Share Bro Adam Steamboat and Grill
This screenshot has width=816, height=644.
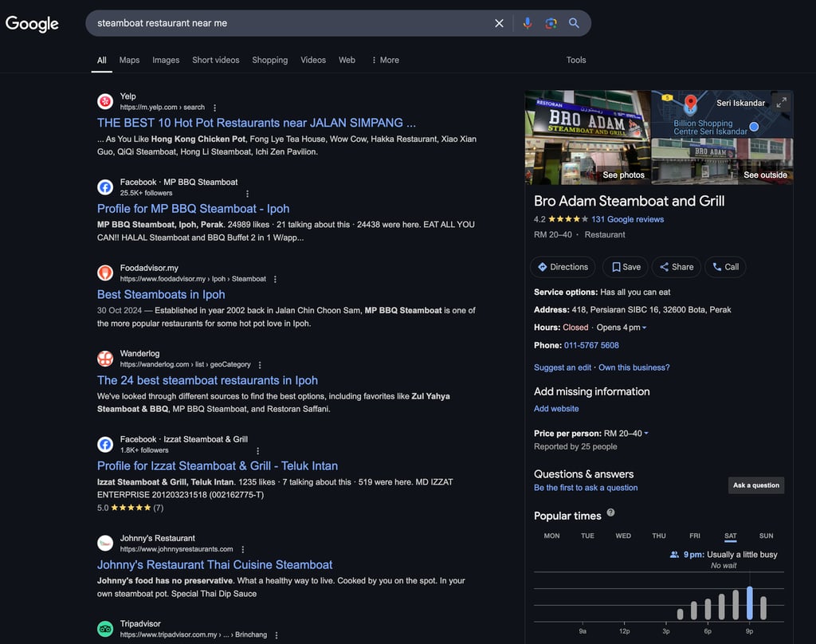click(x=677, y=267)
